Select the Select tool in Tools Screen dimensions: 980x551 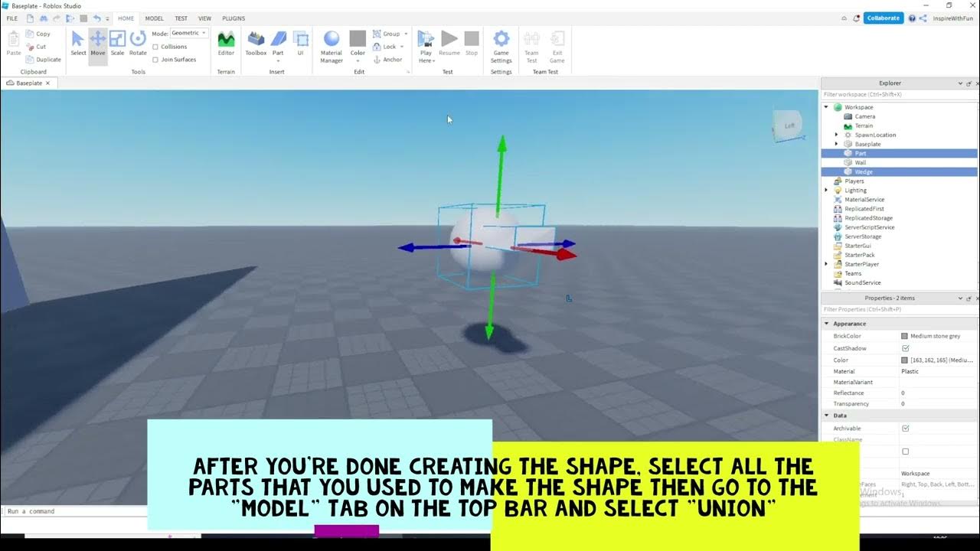78,44
